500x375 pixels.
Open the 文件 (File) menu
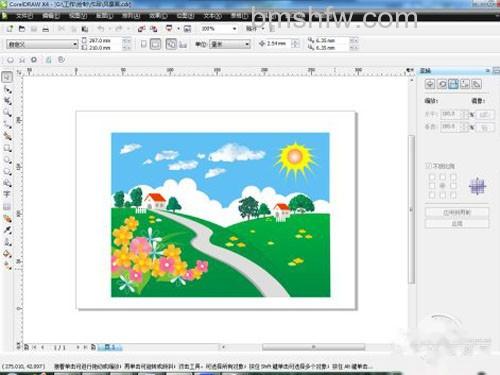point(24,16)
